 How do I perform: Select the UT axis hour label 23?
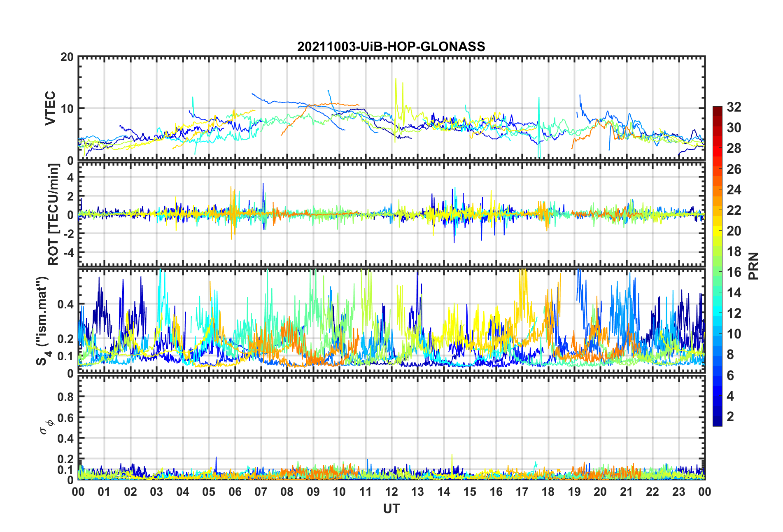point(678,492)
